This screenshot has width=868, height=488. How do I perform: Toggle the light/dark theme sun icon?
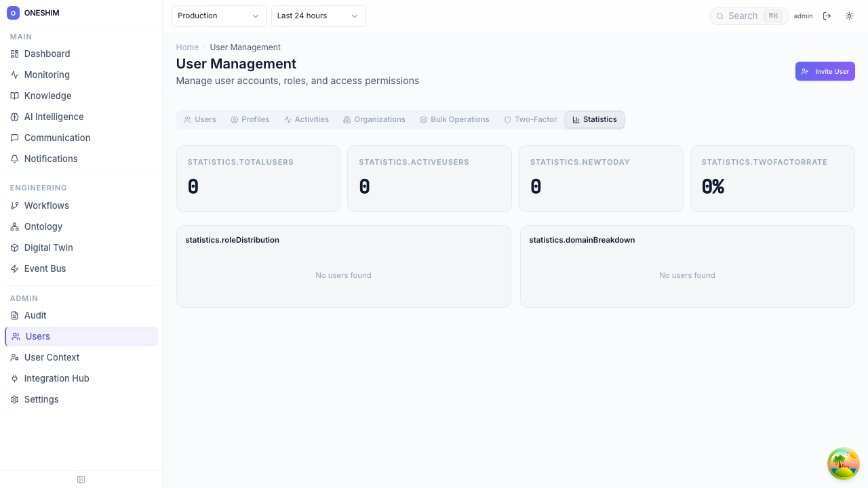tap(849, 16)
